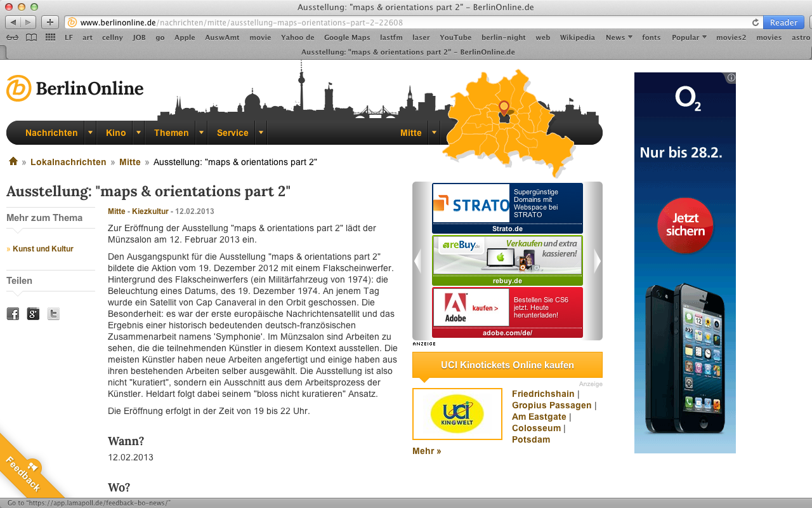
Task: Open the Kino navigation item
Action: [116, 133]
